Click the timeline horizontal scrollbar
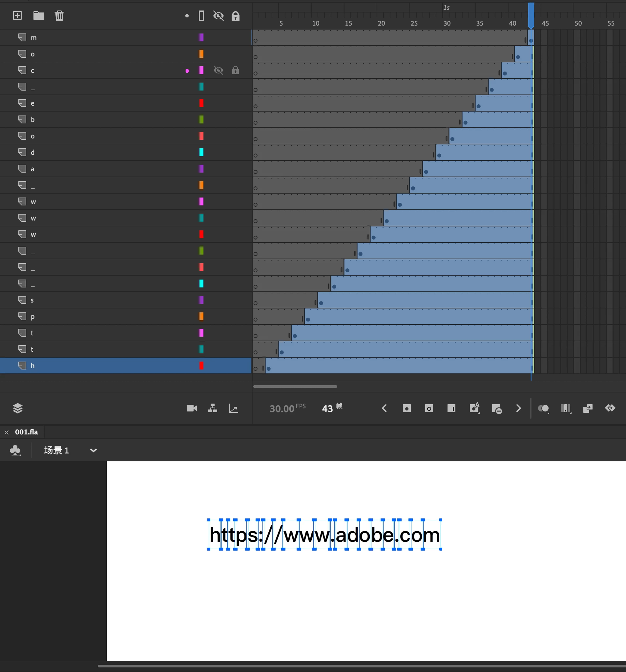Screen dimensions: 626x672 pos(295,386)
